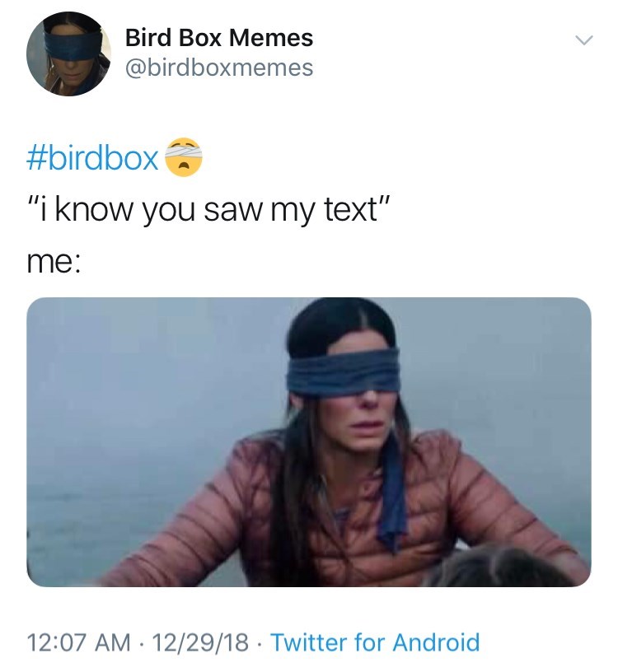Open the #birdbox hashtag link

[92, 158]
